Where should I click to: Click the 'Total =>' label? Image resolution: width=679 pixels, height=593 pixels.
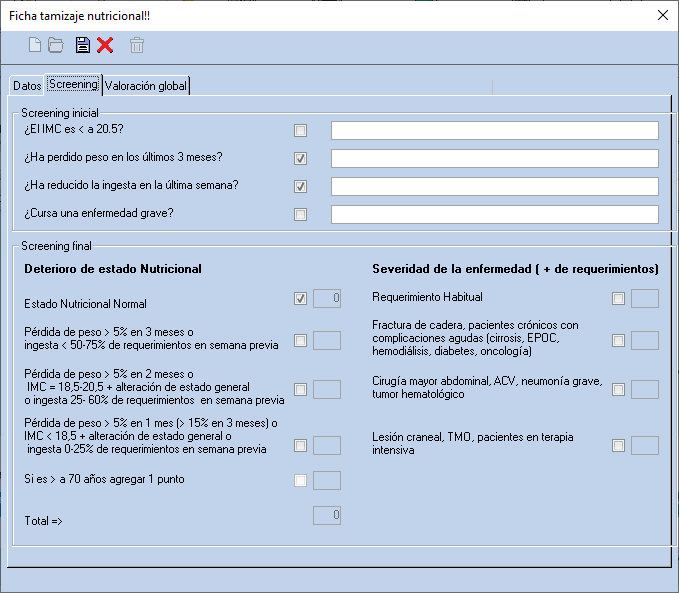tap(43, 521)
